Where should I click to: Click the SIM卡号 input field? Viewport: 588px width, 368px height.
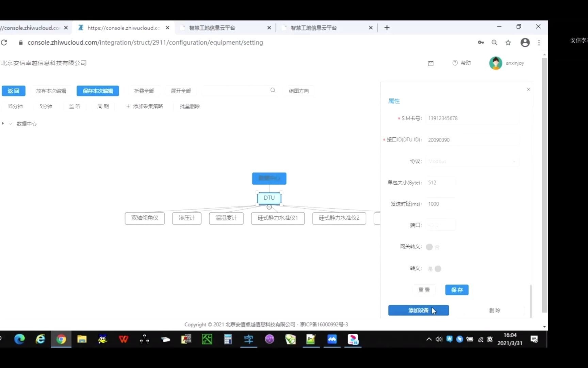coord(472,118)
